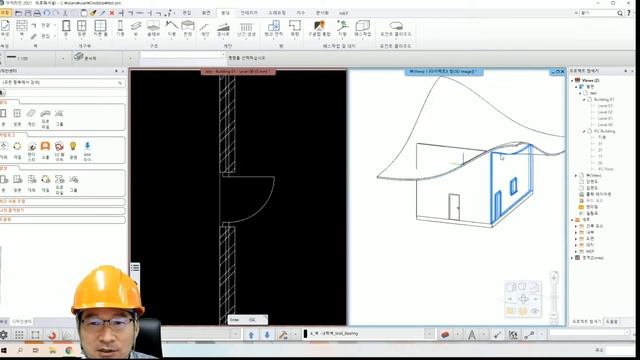Select the Terrain tool in the ribbon
The image size is (640, 360).
342,29
